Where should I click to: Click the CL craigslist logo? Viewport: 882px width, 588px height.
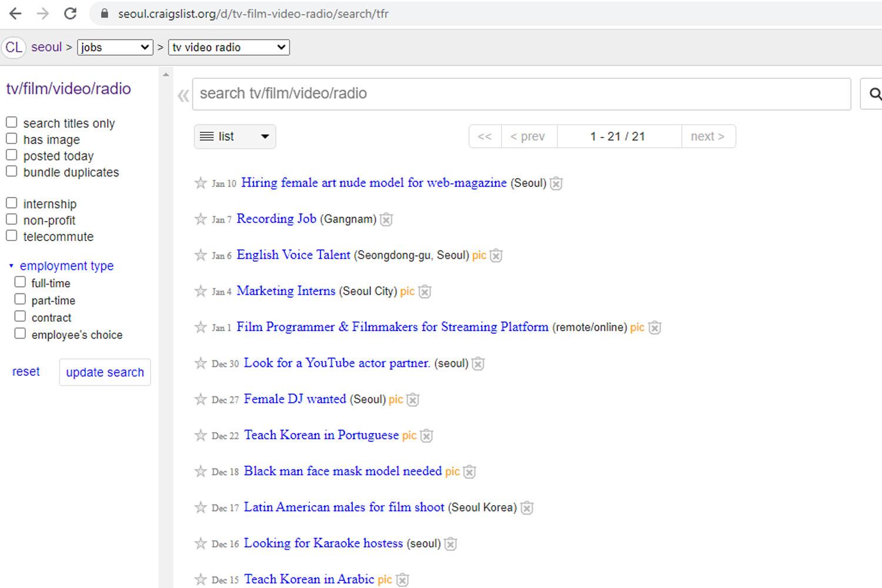tap(14, 48)
